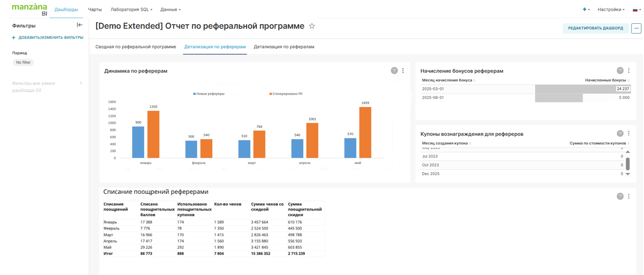The width and height of the screenshot is (644, 275).
Task: Expand Фильтры вне рамок дашборда section
Action: [81, 83]
